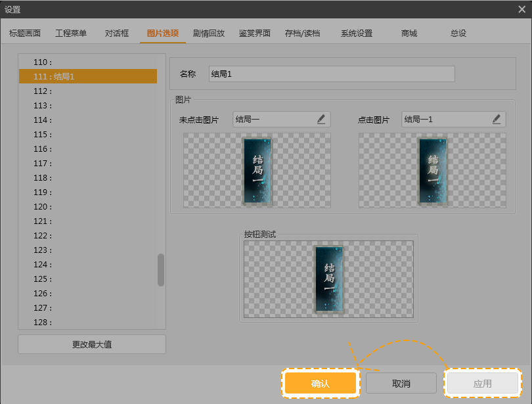Switch to the 标题界面 tab
The image size is (532, 404).
pos(24,32)
